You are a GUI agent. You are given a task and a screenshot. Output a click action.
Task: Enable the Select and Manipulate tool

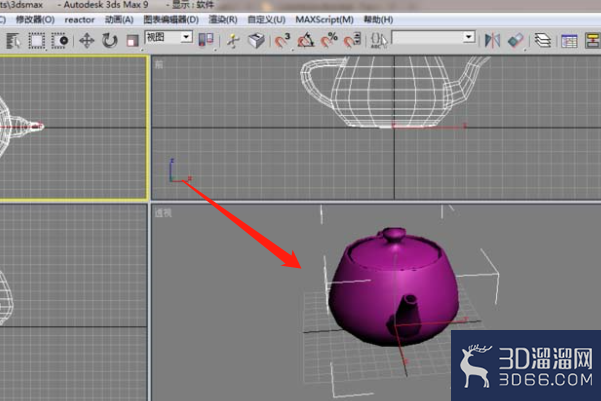coord(233,41)
